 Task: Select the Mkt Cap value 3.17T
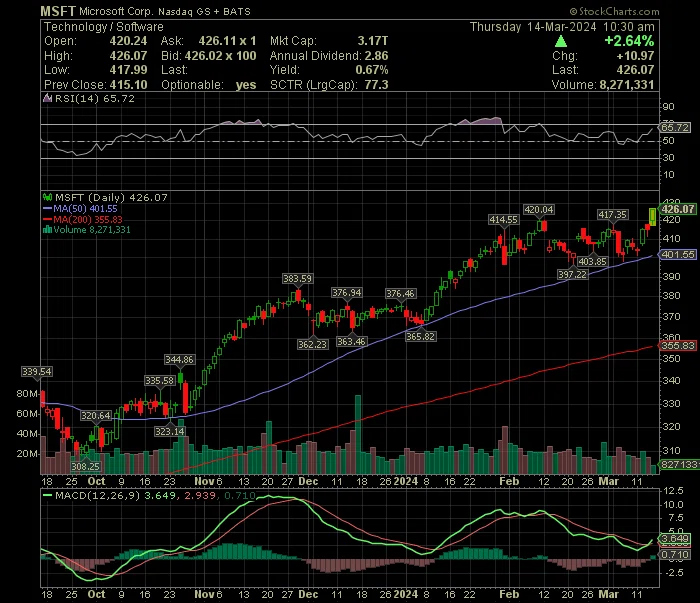click(372, 41)
